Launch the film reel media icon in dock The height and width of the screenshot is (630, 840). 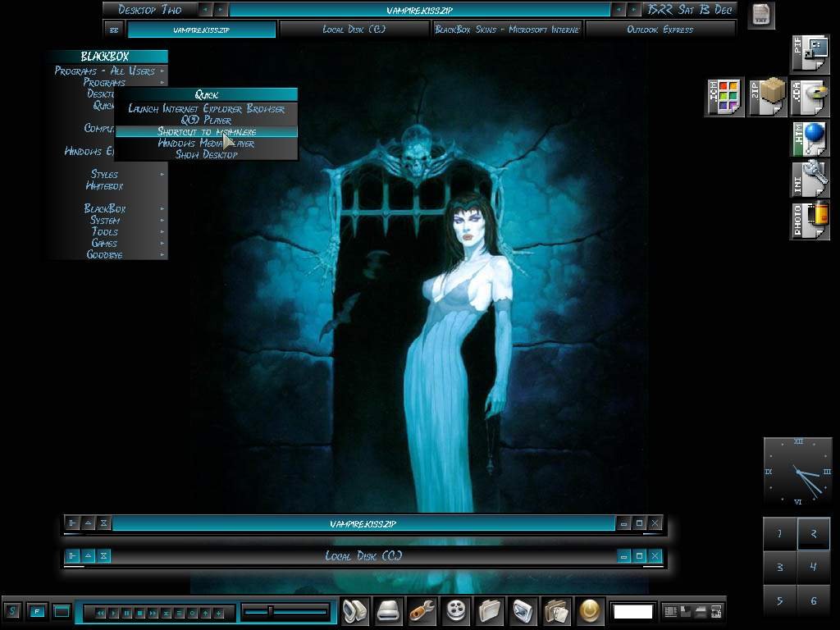pyautogui.click(x=456, y=611)
